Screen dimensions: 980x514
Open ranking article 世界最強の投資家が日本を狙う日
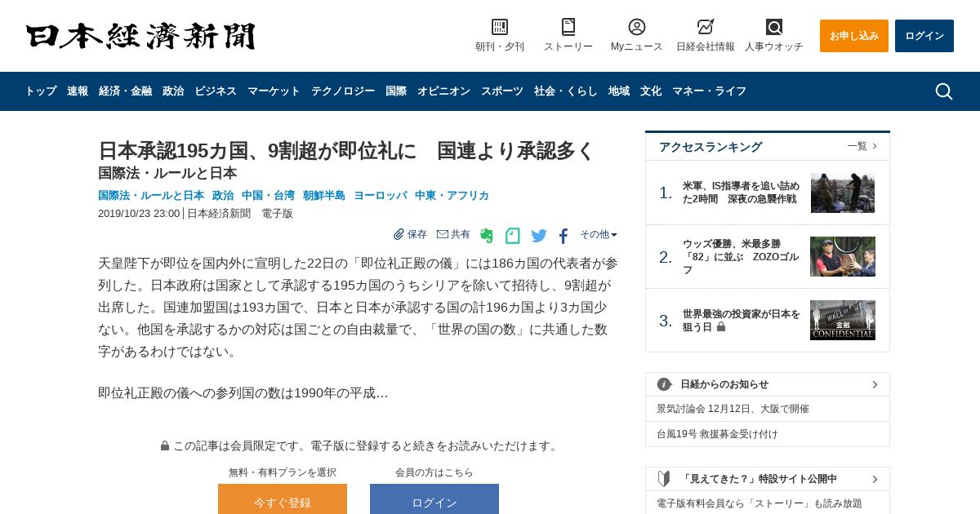tap(741, 321)
